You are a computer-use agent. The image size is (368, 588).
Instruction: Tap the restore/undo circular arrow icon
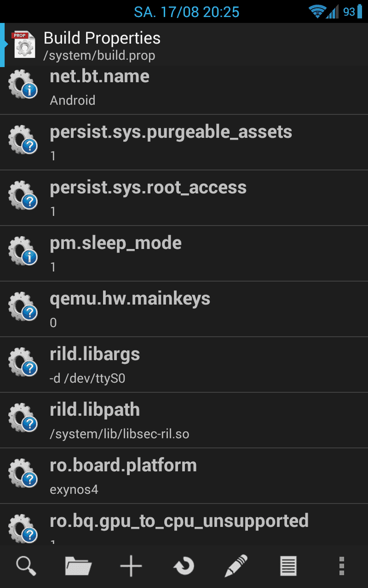[184, 566]
